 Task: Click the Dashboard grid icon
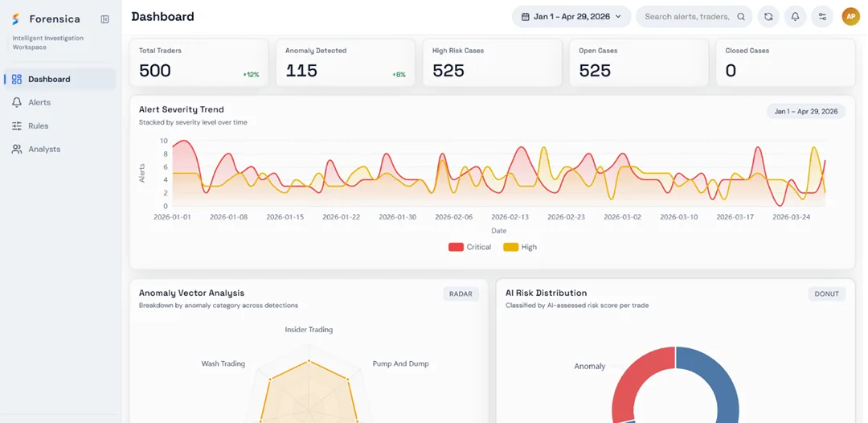coord(17,79)
